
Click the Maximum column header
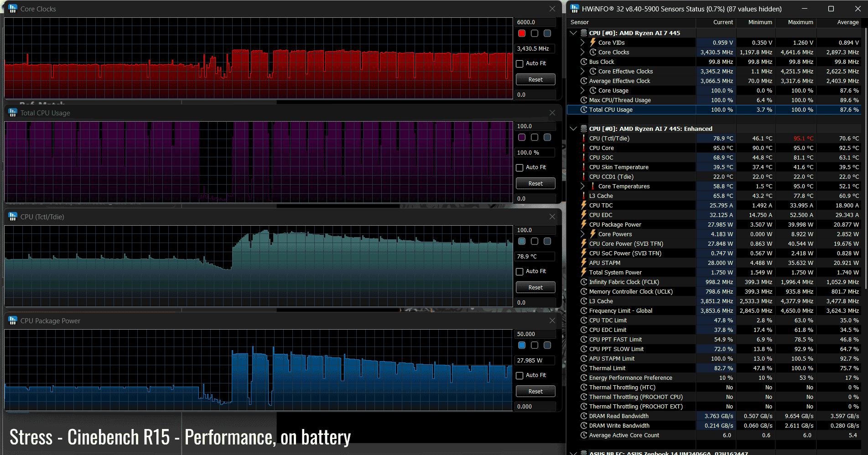click(795, 22)
